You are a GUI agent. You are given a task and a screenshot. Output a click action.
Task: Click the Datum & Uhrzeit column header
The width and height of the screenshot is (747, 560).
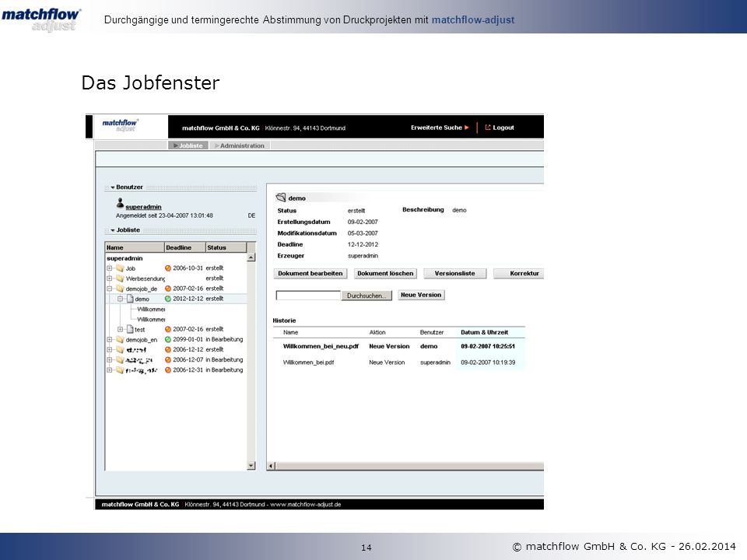484,332
